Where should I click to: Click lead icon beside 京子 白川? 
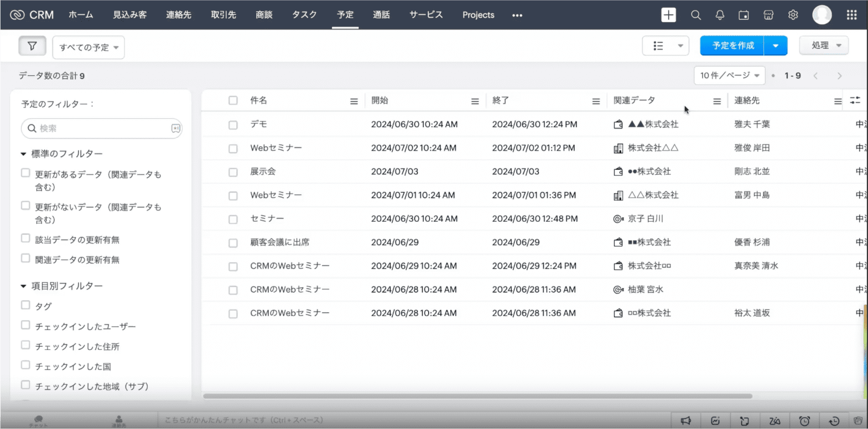[x=618, y=219]
